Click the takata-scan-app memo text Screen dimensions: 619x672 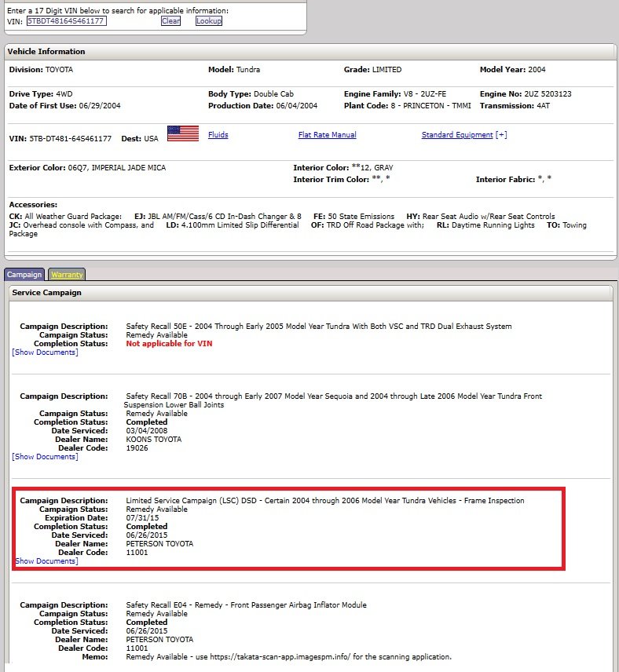289,657
